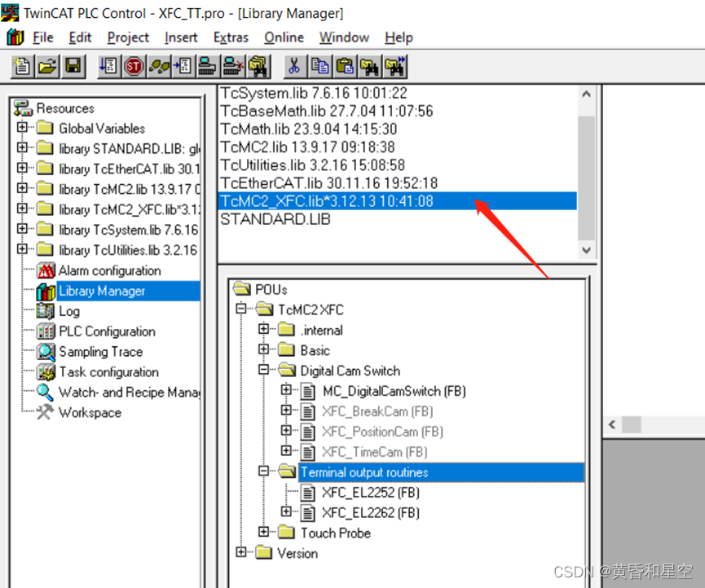Click the Log icon in Resources tree
705x588 pixels.
point(46,311)
